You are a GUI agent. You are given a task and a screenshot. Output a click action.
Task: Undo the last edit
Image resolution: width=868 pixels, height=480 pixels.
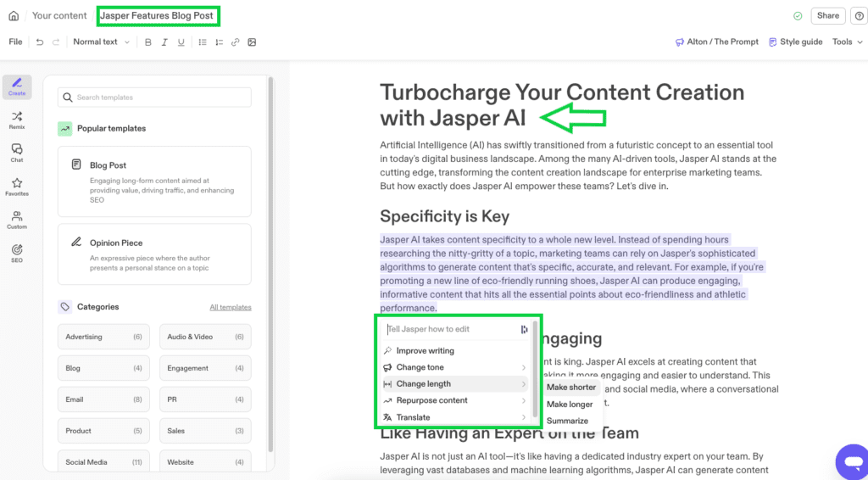(x=39, y=42)
